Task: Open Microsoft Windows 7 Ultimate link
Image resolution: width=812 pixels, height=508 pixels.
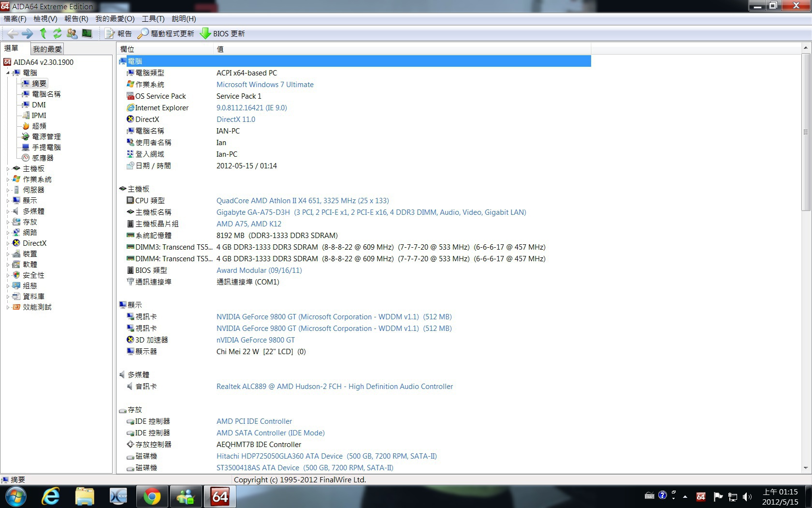Action: click(x=265, y=85)
